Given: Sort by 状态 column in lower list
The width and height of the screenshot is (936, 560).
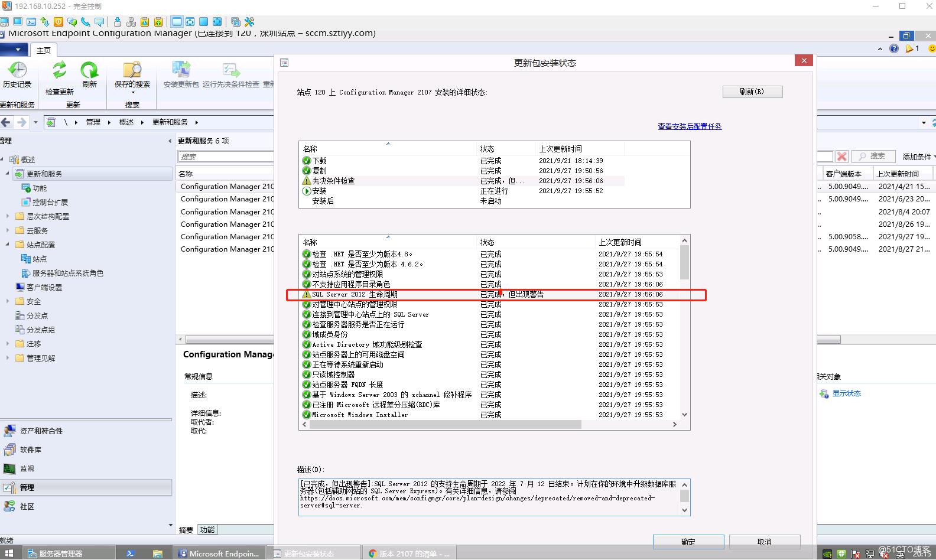Looking at the screenshot, I should 536,242.
